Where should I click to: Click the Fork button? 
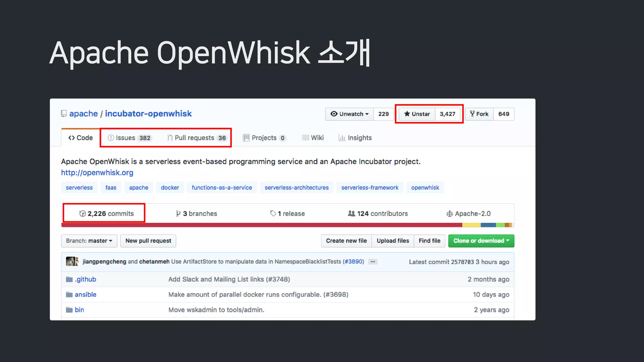click(x=479, y=114)
